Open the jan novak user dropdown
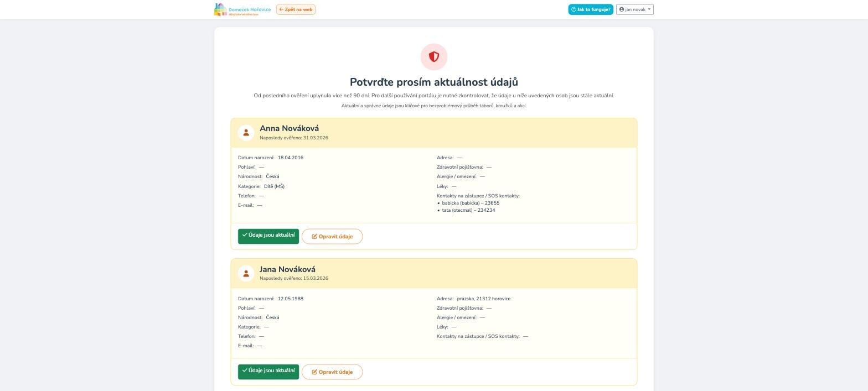The image size is (868, 391). 635,9
